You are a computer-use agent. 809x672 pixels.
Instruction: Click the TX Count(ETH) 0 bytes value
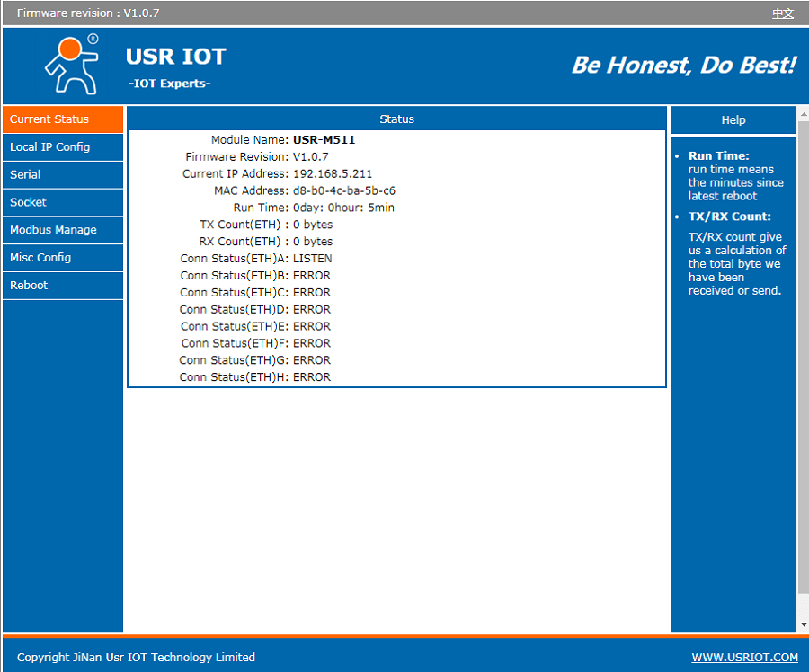pos(313,225)
